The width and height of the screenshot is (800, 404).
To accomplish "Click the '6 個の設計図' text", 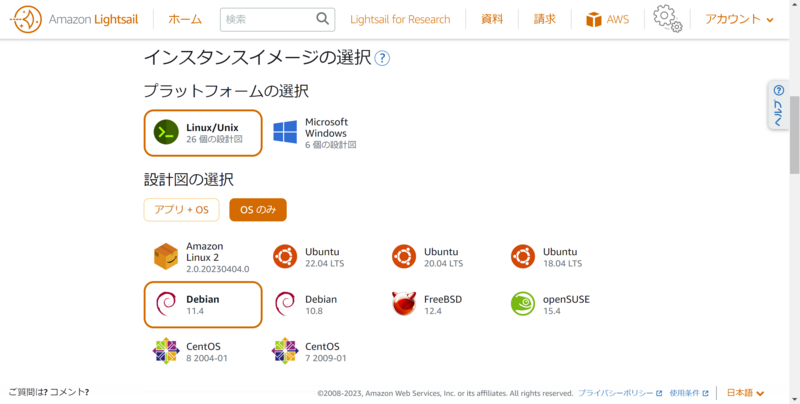I will click(x=331, y=145).
